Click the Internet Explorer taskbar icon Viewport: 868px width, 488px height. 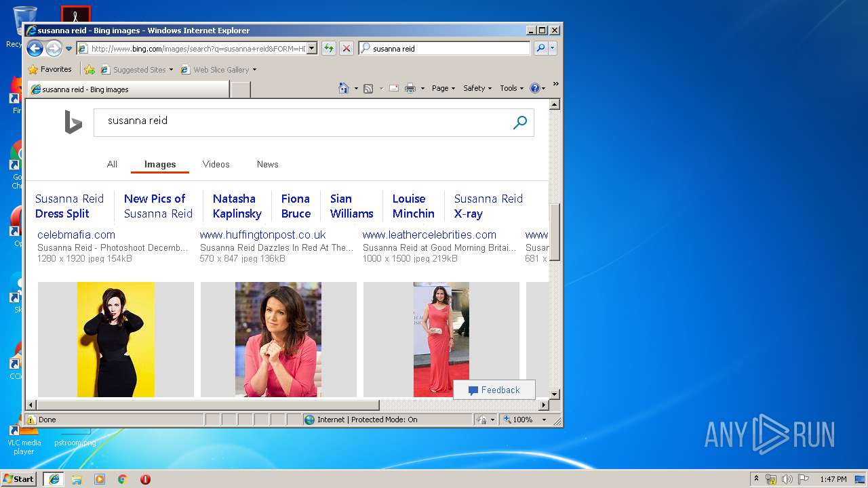point(54,479)
